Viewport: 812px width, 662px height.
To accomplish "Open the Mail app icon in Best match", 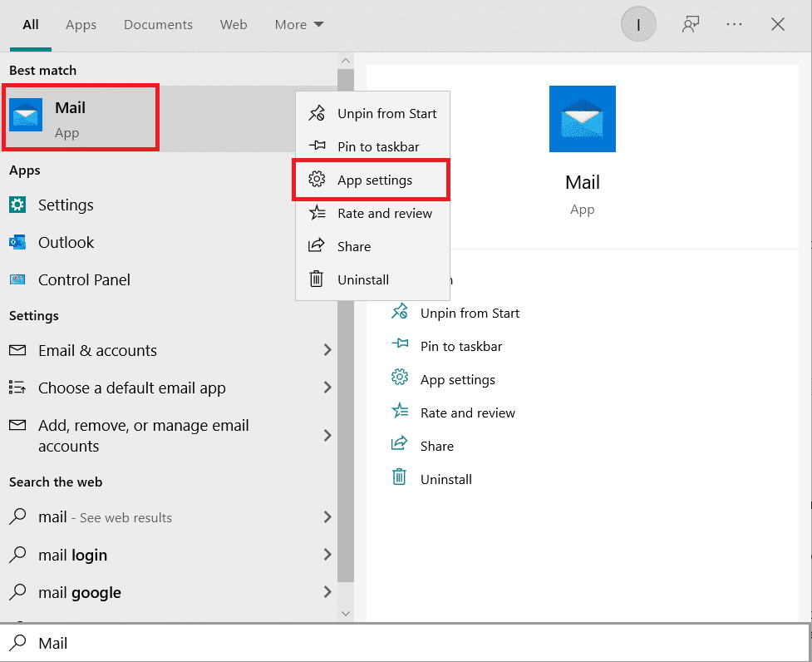I will point(25,114).
